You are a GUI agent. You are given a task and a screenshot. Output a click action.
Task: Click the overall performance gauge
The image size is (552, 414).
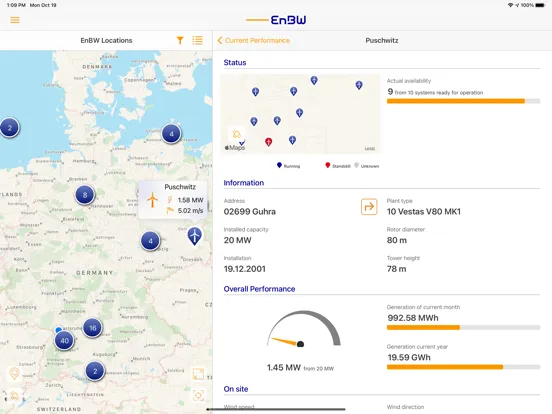pos(303,329)
